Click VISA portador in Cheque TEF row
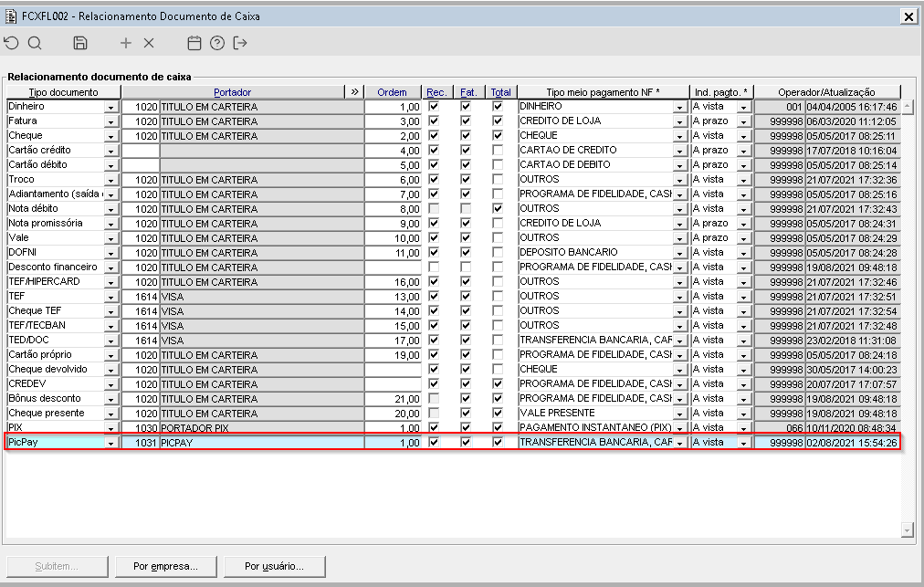Screen dimensions: 924x587 point(262,311)
